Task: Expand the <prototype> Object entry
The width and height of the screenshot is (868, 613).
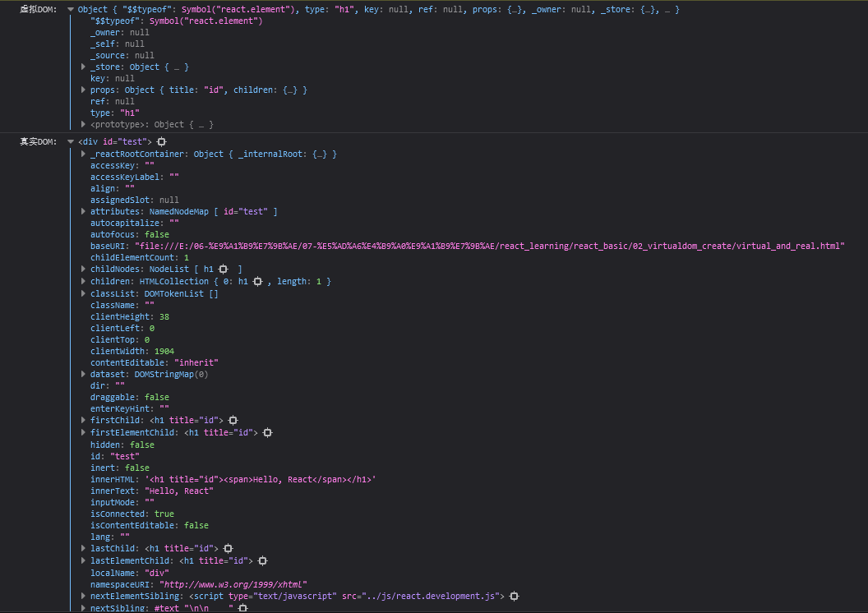Action: pos(84,125)
